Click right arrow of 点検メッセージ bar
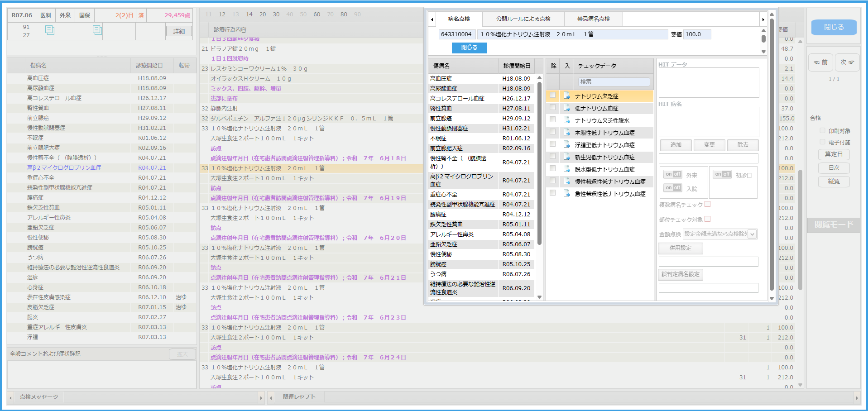Image resolution: width=868 pixels, height=411 pixels. (x=261, y=398)
